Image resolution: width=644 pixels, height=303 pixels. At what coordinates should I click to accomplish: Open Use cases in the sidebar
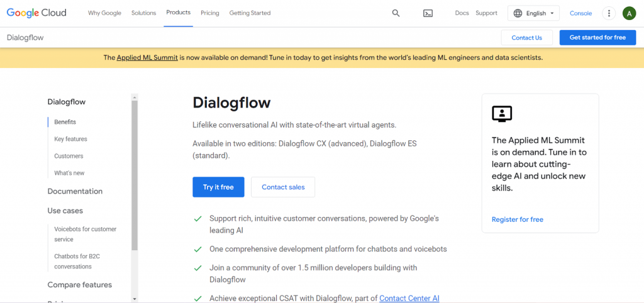coord(65,211)
